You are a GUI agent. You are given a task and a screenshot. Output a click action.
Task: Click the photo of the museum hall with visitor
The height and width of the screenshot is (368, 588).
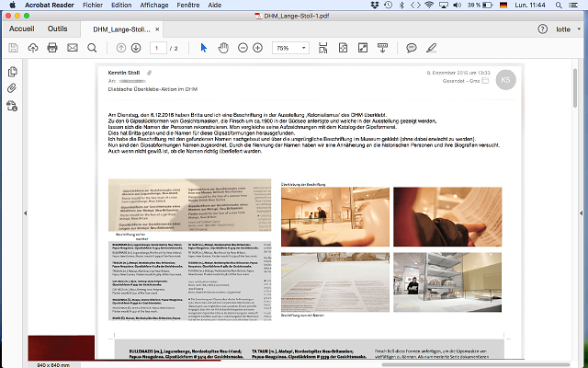(x=335, y=217)
